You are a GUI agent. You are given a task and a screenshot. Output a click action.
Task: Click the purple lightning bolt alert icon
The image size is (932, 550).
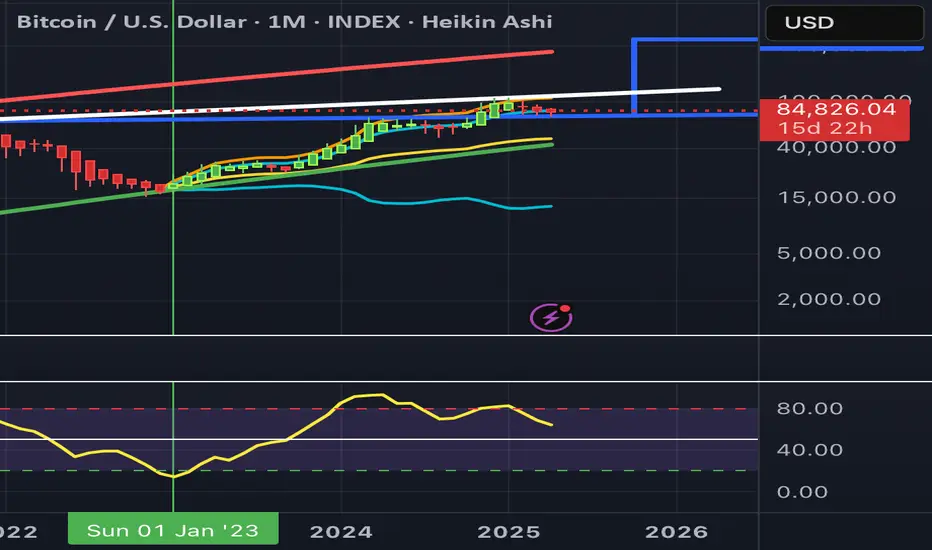551,317
